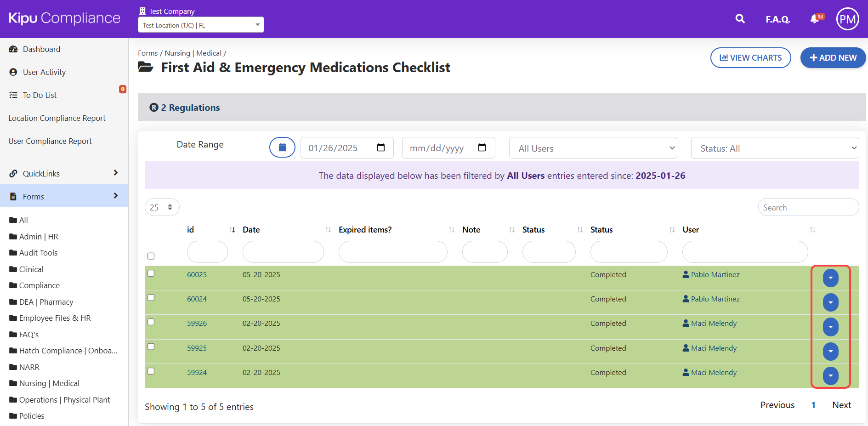This screenshot has width=868, height=426.
Task: Open actions dropdown for entry 60024
Action: click(830, 302)
